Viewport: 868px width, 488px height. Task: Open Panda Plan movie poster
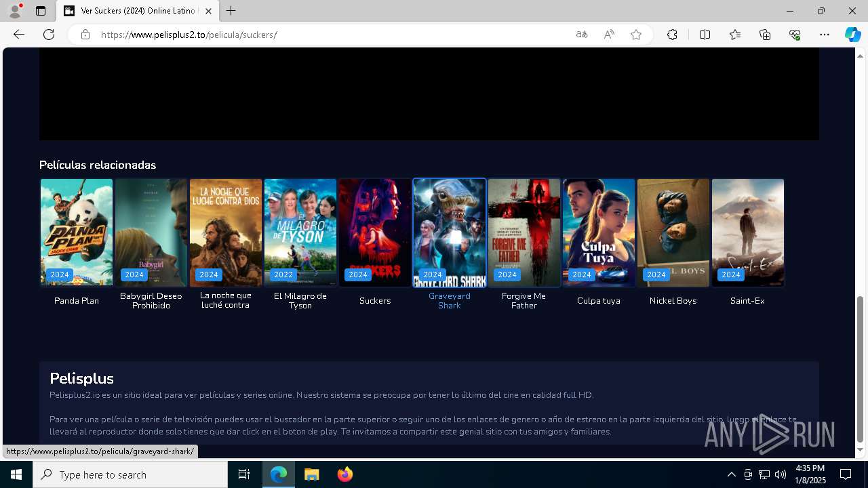click(77, 232)
